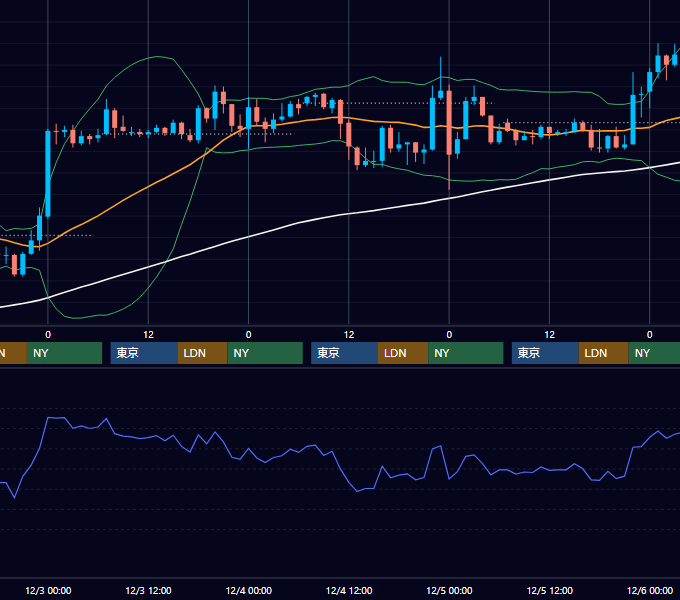680x600 pixels.
Task: Click the 12/4 12:00 date label
Action: (349, 590)
